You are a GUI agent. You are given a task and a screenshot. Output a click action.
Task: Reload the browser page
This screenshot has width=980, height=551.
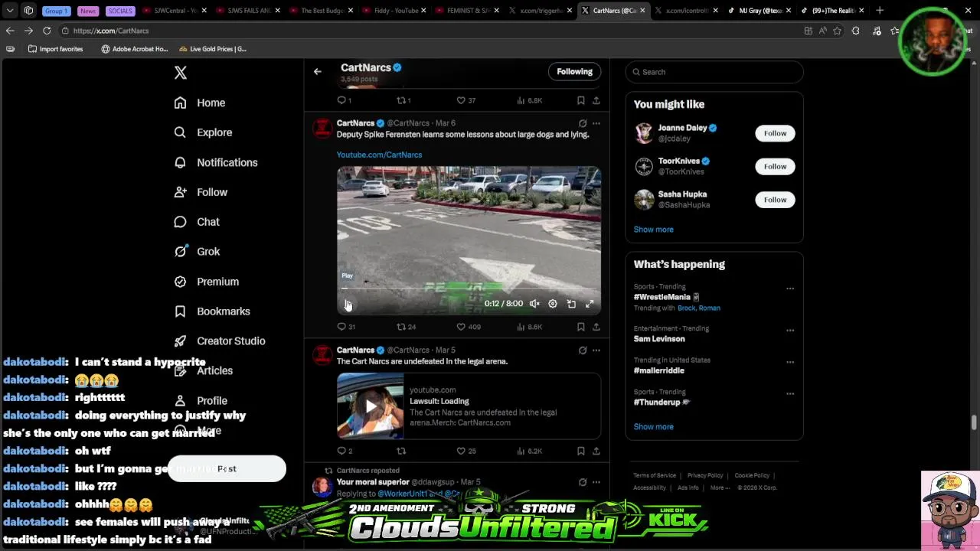coord(47,31)
